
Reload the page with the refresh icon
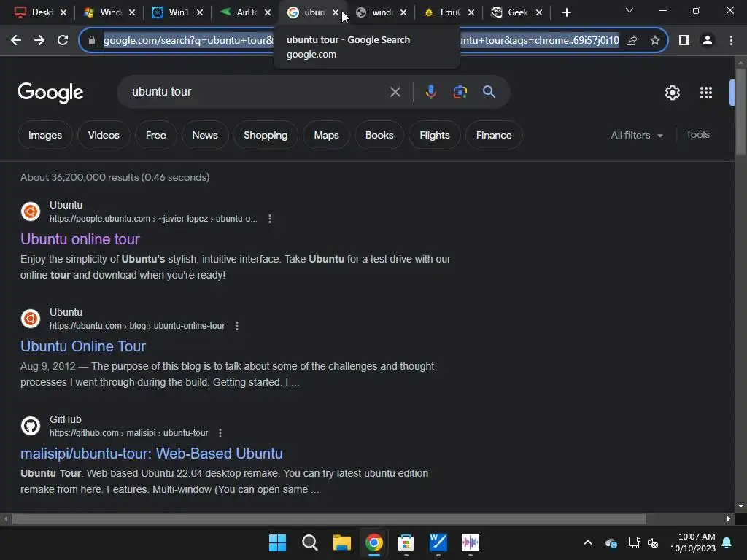63,41
